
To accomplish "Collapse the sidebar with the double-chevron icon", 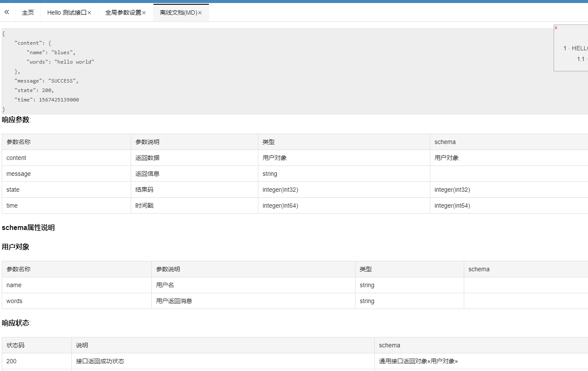I will click(x=6, y=12).
